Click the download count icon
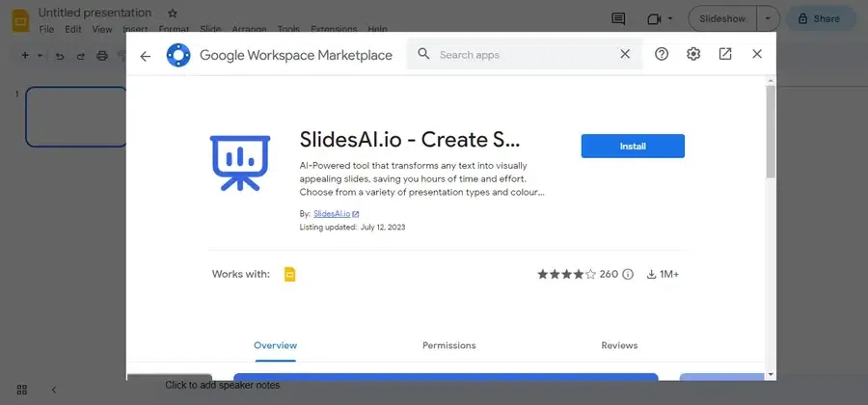The width and height of the screenshot is (868, 405). pos(652,274)
